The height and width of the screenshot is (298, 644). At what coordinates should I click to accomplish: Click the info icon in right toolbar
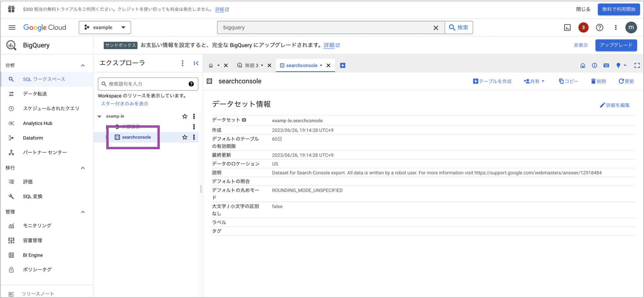coord(594,65)
